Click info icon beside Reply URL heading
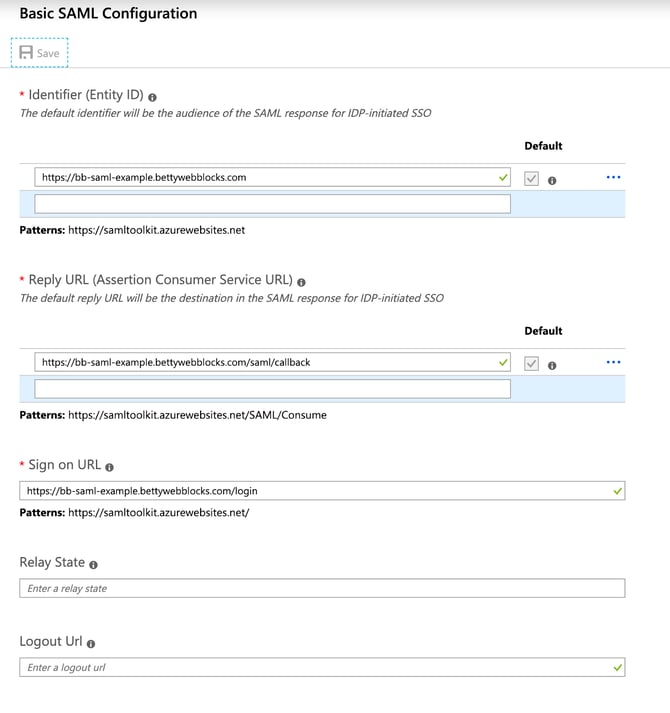Viewport: 670px width, 713px height. click(301, 282)
